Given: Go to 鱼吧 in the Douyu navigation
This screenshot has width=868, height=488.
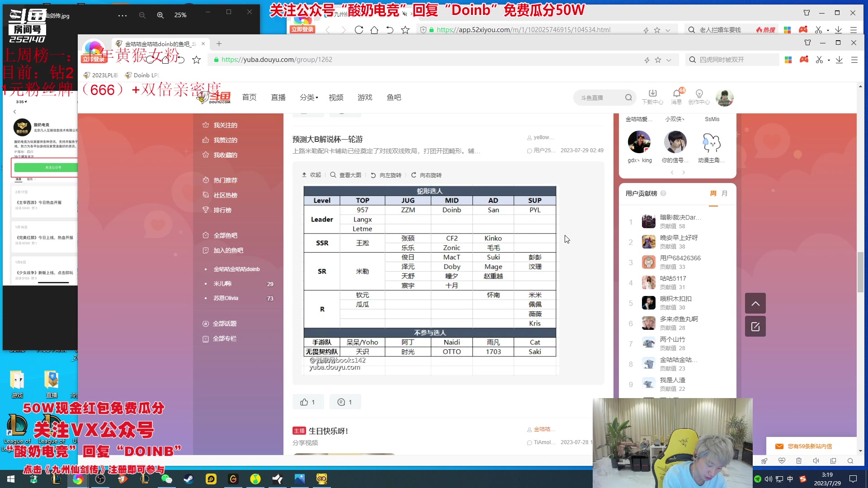Looking at the screenshot, I should [394, 98].
